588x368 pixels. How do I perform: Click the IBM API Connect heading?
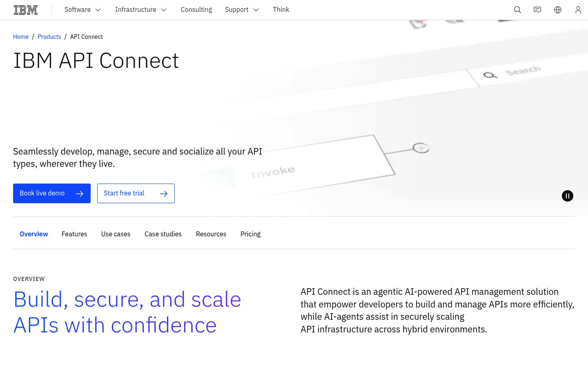(x=96, y=61)
